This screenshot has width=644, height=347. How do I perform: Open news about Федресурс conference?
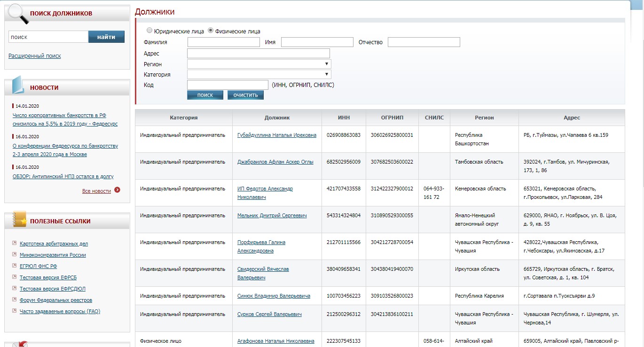(x=65, y=150)
